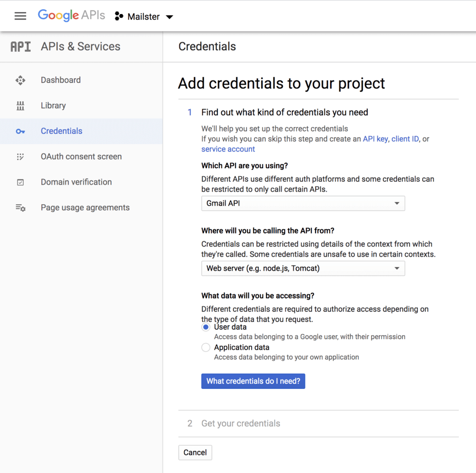Image resolution: width=476 pixels, height=473 pixels.
Task: Click the Cancel button
Action: (x=195, y=453)
